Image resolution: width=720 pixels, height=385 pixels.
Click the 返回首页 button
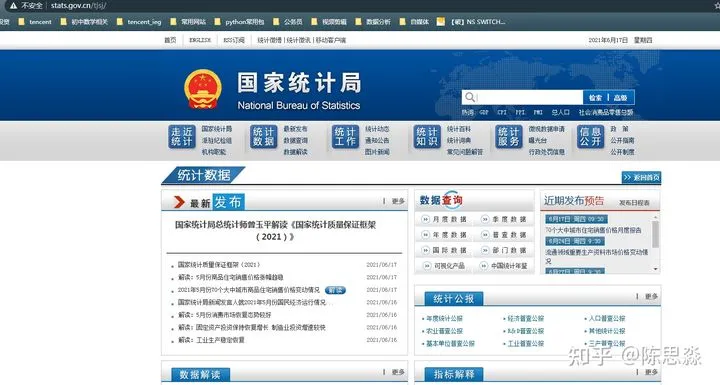click(641, 177)
